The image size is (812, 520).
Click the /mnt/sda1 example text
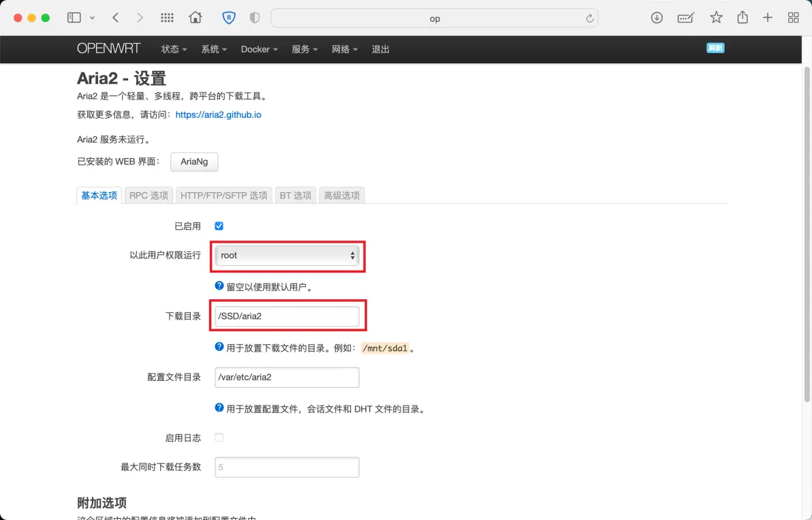385,348
